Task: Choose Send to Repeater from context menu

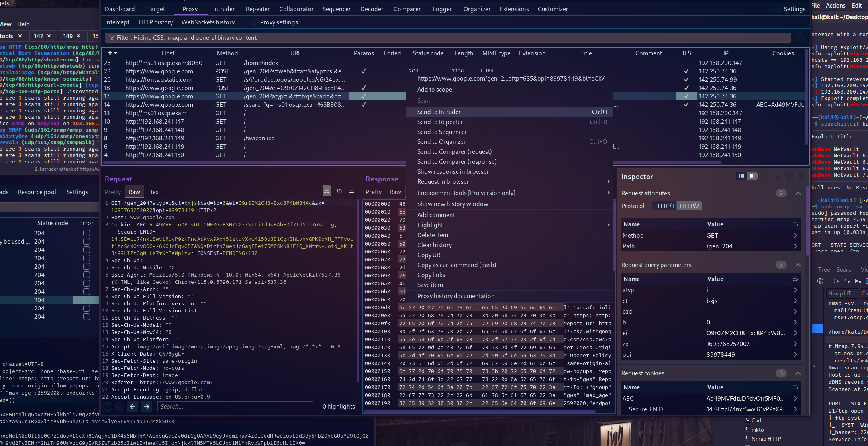Action: pyautogui.click(x=440, y=122)
